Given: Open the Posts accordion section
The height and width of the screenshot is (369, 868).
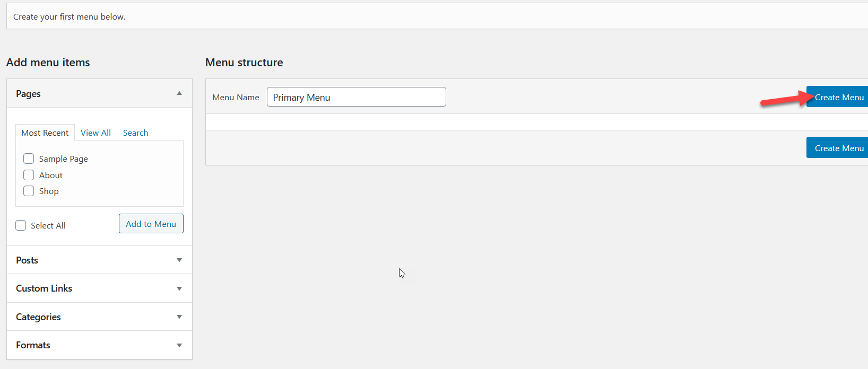Looking at the screenshot, I should [x=99, y=260].
